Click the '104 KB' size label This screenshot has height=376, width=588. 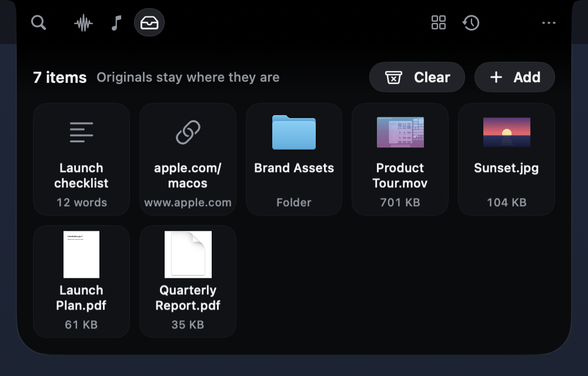click(x=507, y=203)
